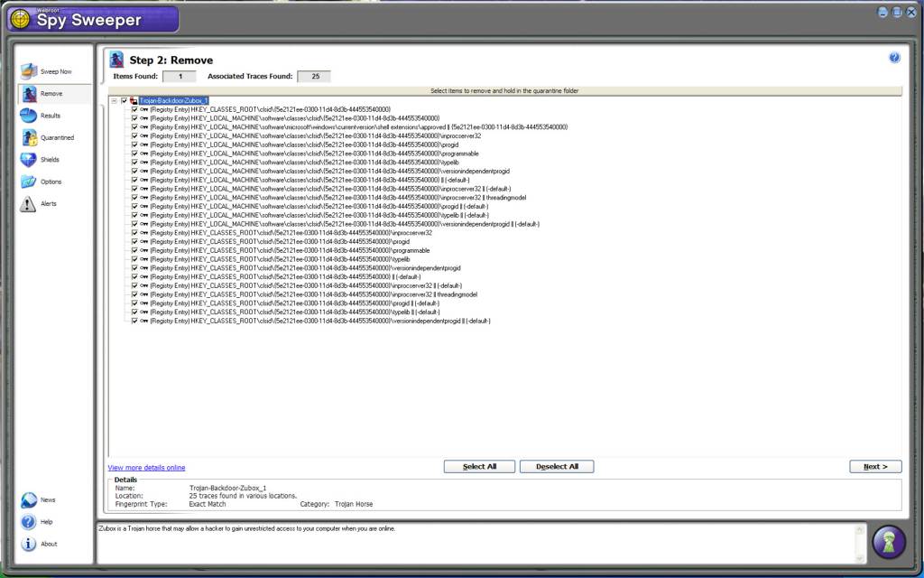Click the Spy Sweeper target logo icon
924x578 pixels.
tap(20, 19)
